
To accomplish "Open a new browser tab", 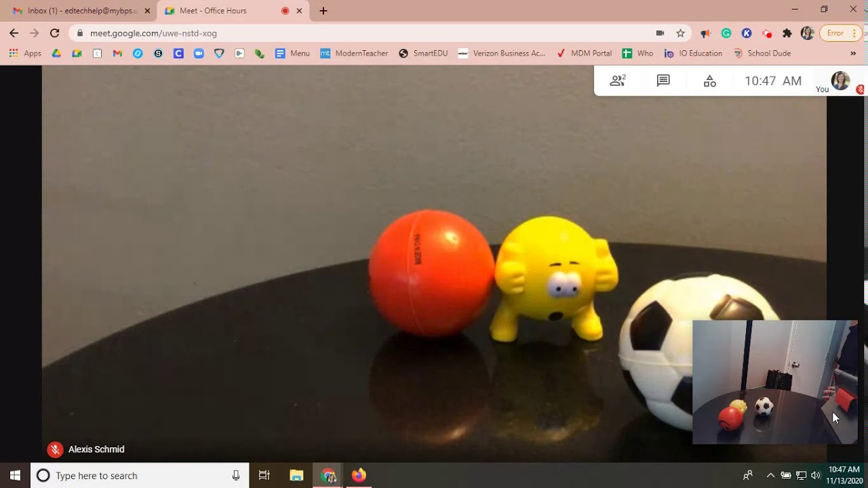I will tap(323, 11).
